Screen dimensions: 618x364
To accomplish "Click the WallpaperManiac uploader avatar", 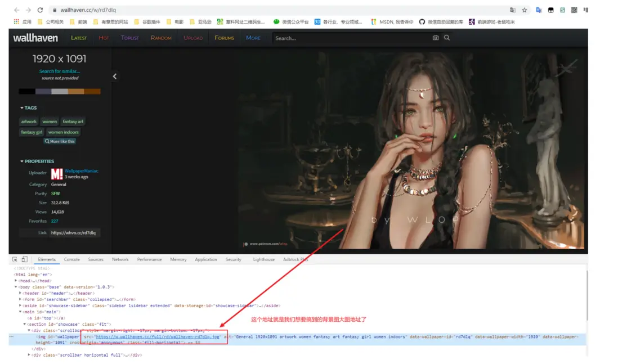I will click(57, 174).
